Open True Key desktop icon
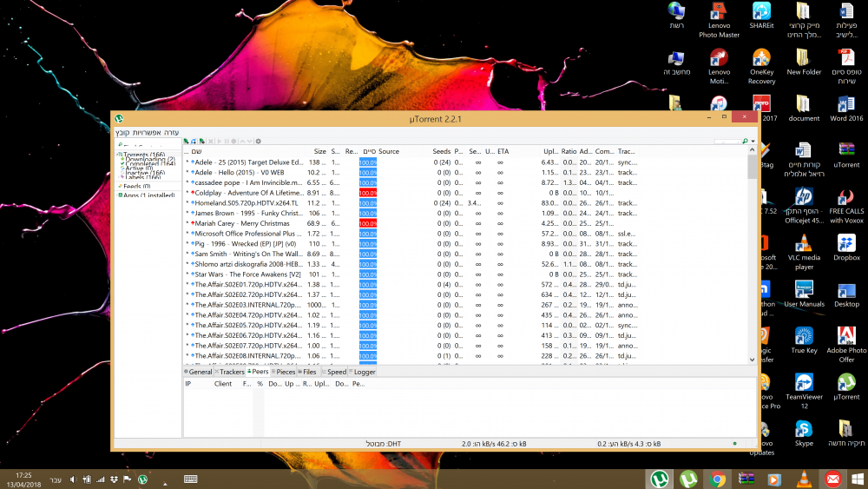The image size is (868, 489). point(804,340)
